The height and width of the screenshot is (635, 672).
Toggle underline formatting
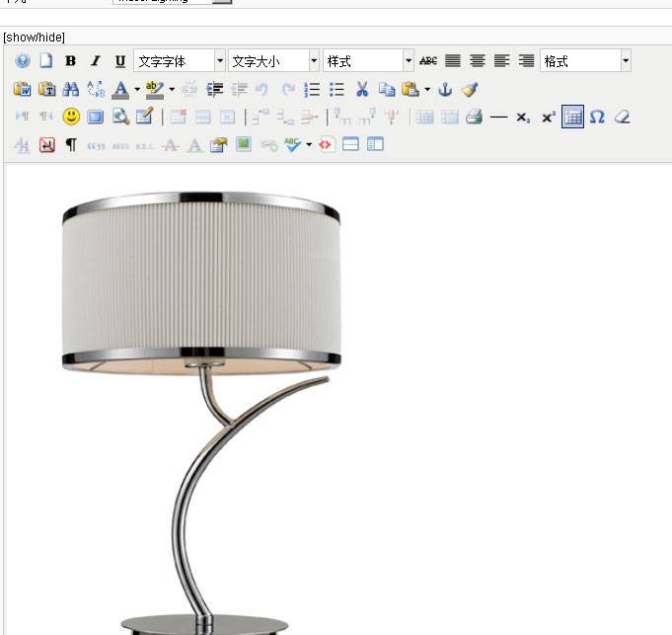click(x=120, y=61)
